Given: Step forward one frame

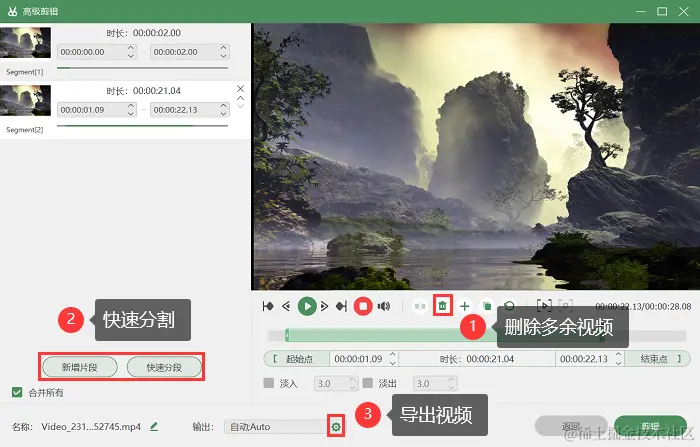Looking at the screenshot, I should [325, 306].
